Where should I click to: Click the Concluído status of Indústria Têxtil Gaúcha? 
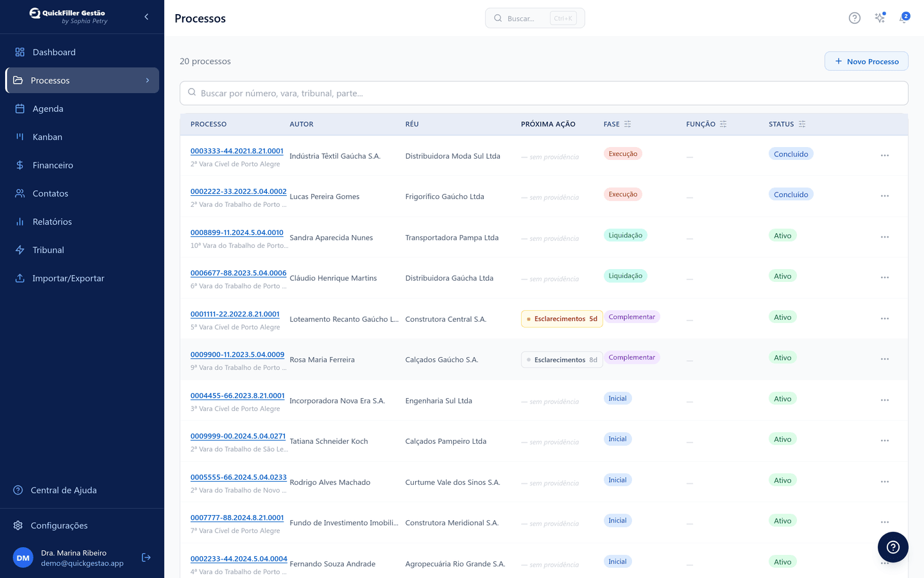(x=791, y=154)
